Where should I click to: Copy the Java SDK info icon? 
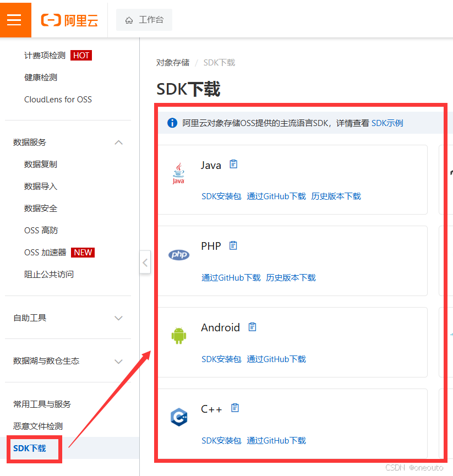[x=233, y=164]
